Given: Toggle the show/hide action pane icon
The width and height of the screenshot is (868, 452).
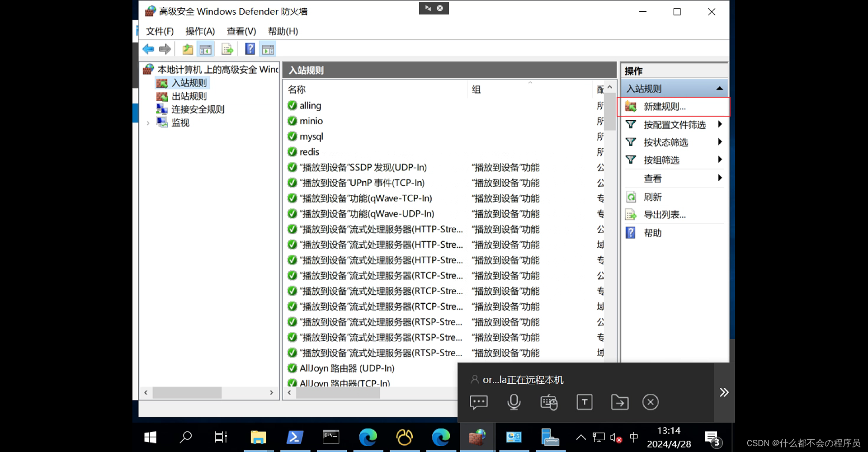Looking at the screenshot, I should pos(268,49).
